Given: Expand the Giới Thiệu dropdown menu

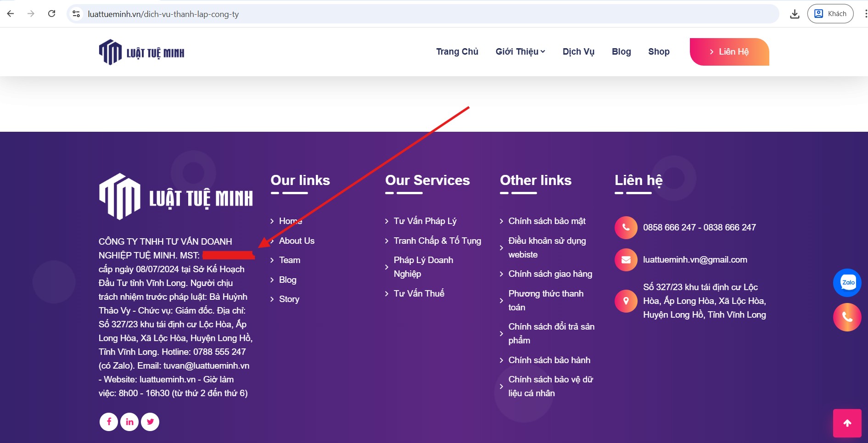Looking at the screenshot, I should pyautogui.click(x=520, y=52).
